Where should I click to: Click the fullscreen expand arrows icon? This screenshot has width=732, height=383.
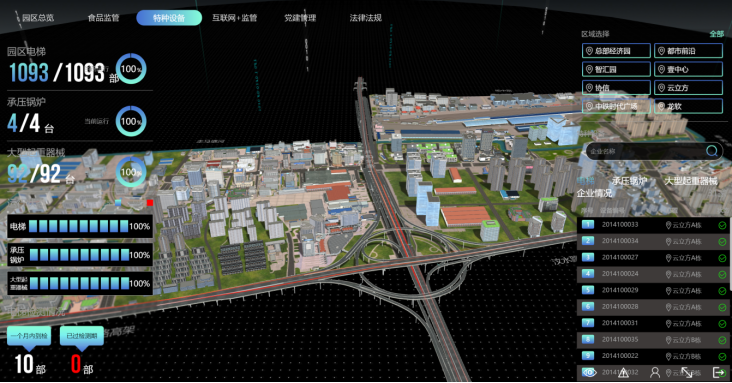tap(687, 372)
